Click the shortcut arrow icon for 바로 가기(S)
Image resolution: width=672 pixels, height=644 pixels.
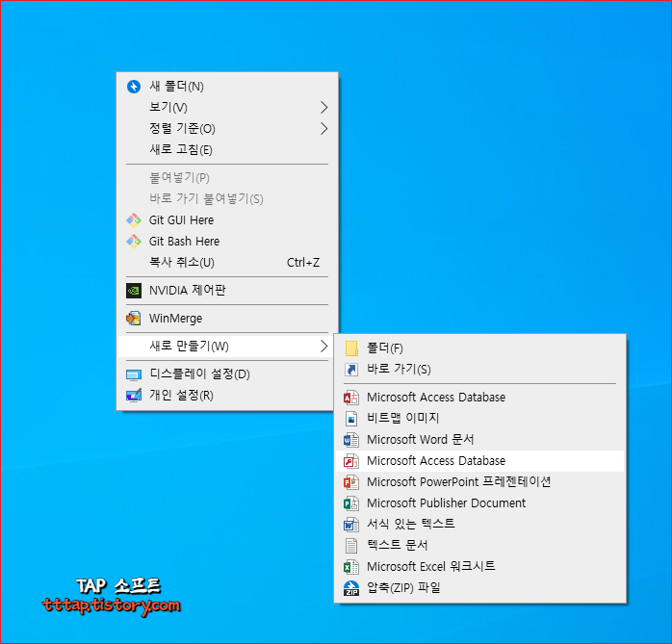[351, 370]
